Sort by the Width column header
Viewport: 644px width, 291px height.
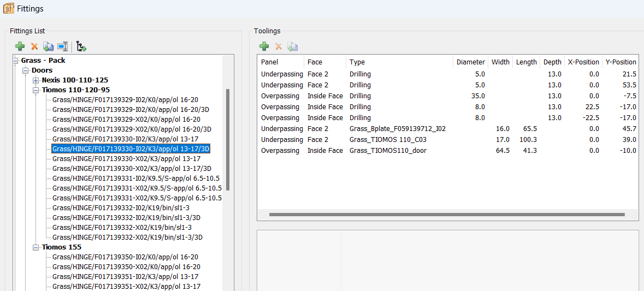click(x=500, y=62)
